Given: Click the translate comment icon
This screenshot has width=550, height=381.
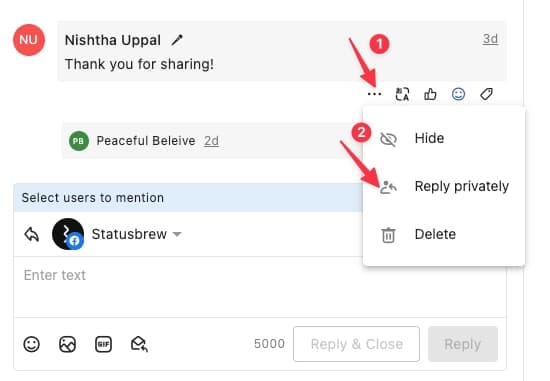Looking at the screenshot, I should coord(402,94).
